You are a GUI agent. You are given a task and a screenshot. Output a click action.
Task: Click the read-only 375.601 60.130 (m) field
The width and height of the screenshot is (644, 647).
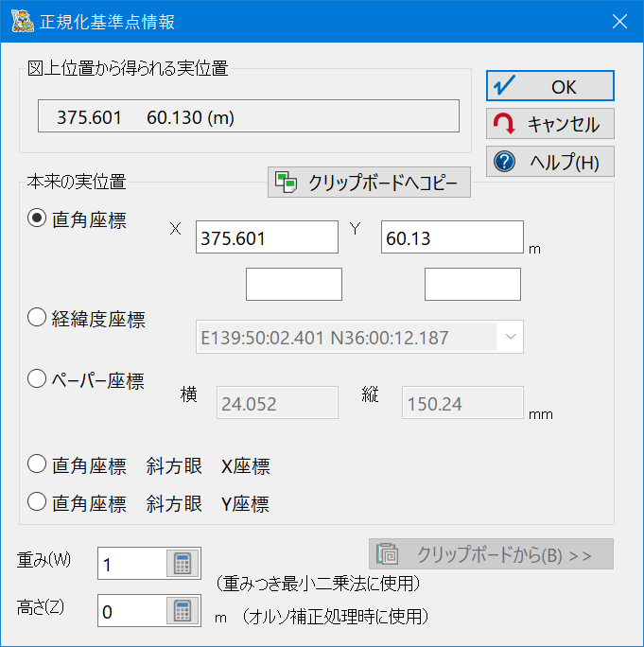[x=249, y=116]
